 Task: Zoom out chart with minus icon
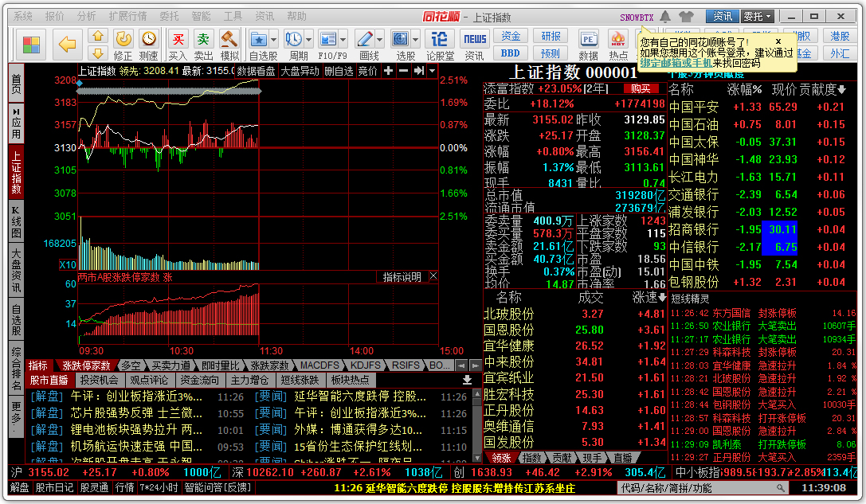404,71
